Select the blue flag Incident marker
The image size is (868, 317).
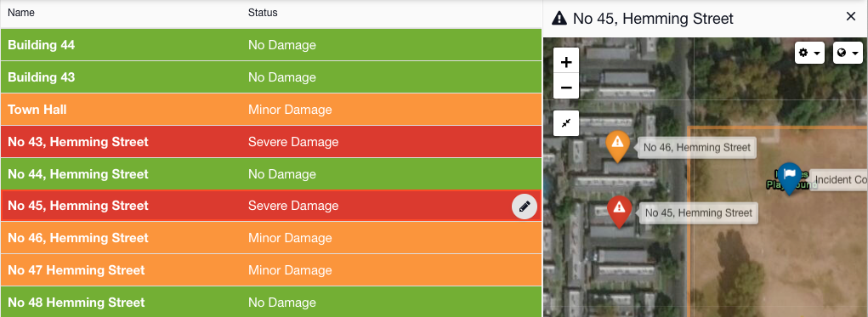point(790,178)
